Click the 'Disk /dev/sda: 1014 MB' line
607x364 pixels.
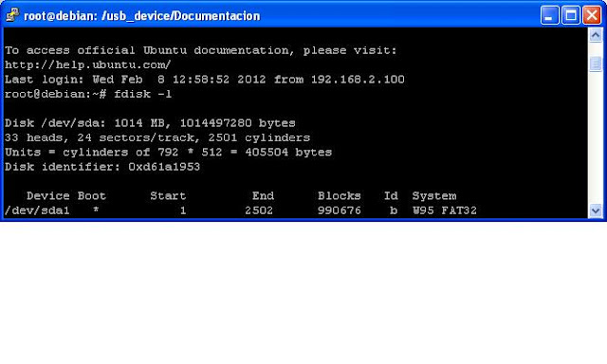click(x=150, y=123)
